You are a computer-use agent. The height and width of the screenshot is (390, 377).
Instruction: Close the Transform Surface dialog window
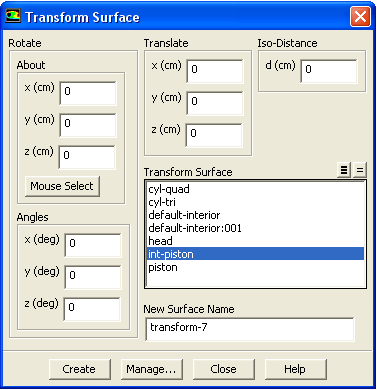(360, 16)
